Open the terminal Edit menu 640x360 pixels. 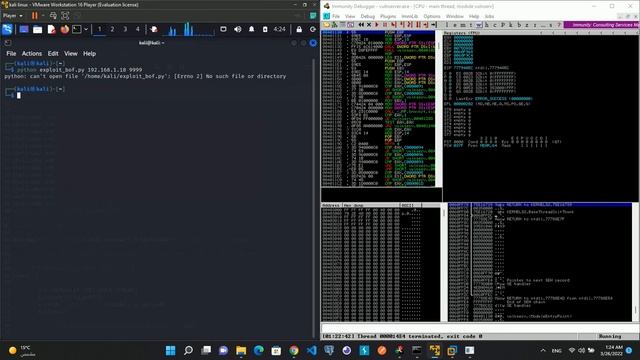pos(53,53)
